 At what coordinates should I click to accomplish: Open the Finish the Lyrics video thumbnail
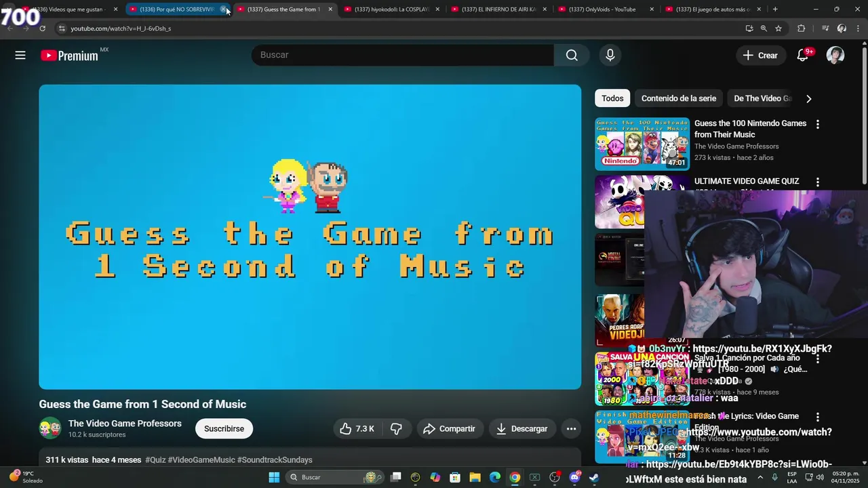click(642, 436)
